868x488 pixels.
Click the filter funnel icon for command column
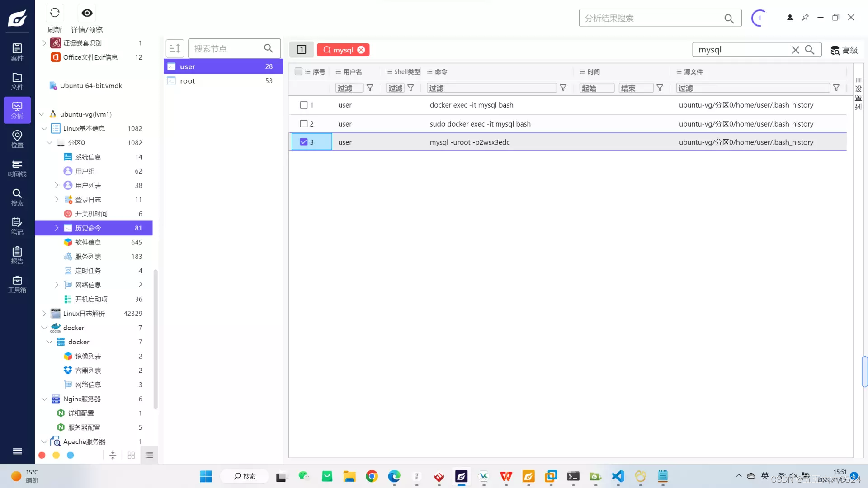point(563,88)
